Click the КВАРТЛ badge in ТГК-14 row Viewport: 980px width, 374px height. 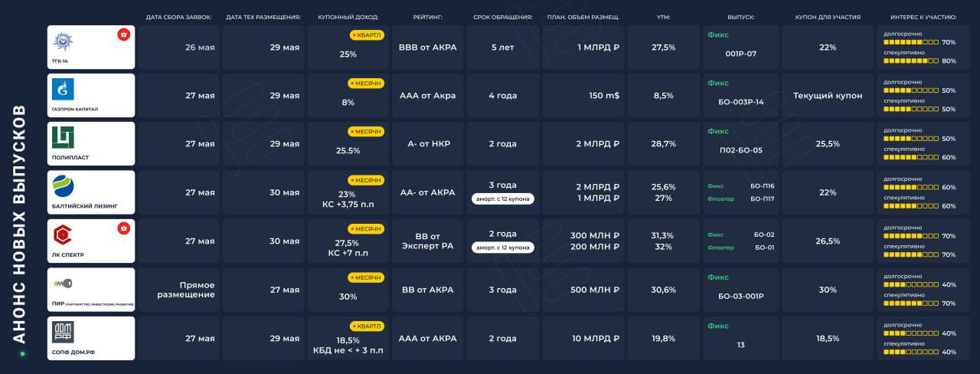pyautogui.click(x=367, y=35)
